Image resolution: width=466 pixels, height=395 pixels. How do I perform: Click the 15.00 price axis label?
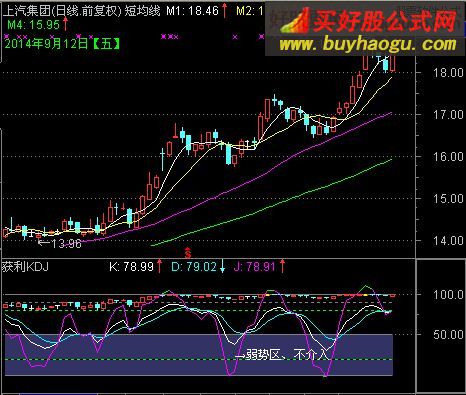pyautogui.click(x=448, y=199)
